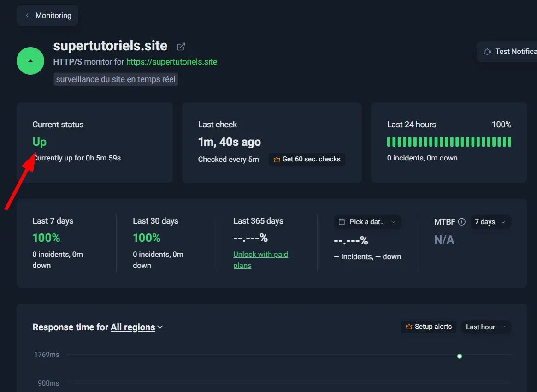Click the 900ms axis label
This screenshot has height=392, width=537.
48,383
